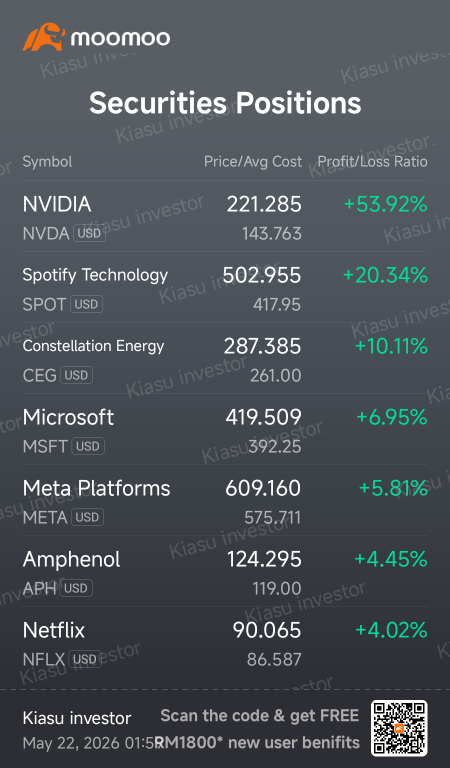Click the moomoo bull logo icon
Viewport: 450px width, 768px height.
(x=44, y=37)
